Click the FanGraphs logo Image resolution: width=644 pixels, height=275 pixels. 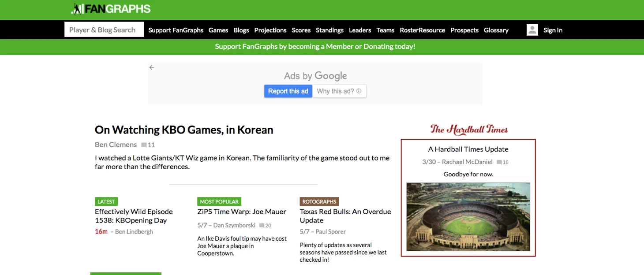(x=111, y=9)
